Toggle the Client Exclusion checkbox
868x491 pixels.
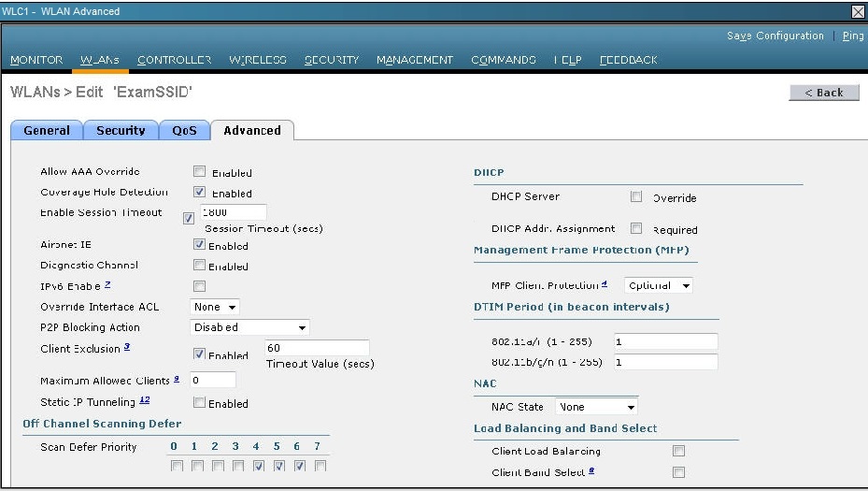point(199,354)
